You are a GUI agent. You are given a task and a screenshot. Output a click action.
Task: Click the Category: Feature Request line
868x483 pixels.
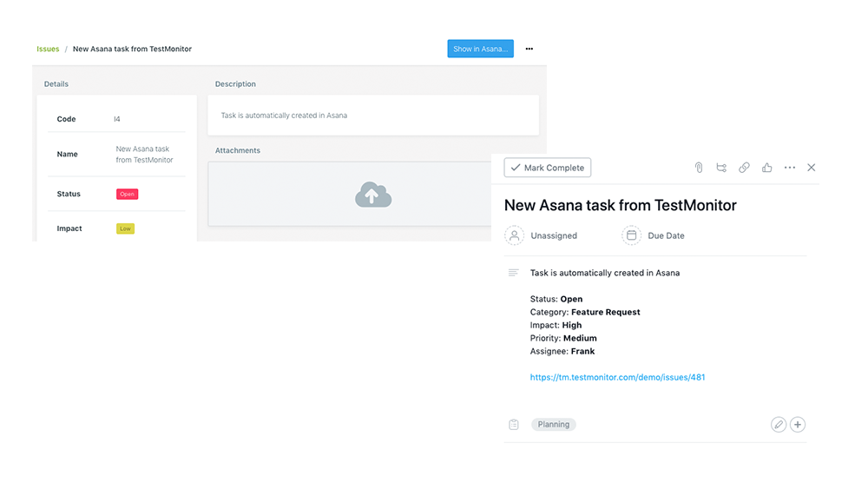584,312
